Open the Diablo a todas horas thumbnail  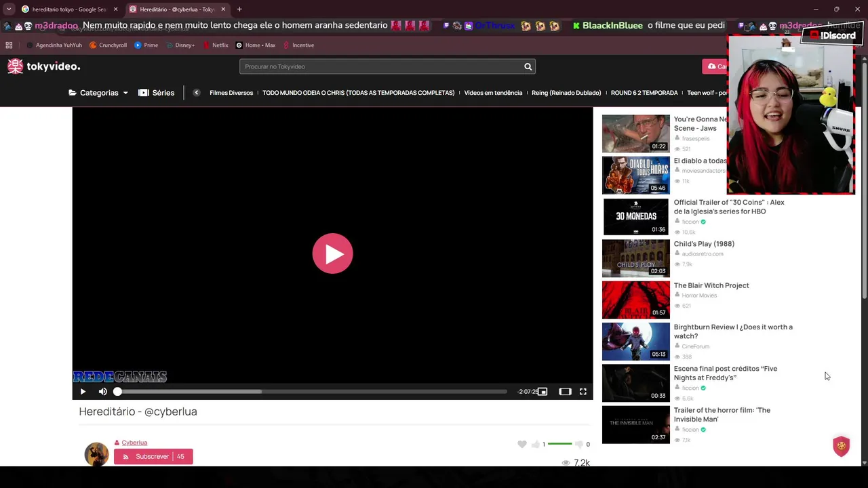point(635,175)
